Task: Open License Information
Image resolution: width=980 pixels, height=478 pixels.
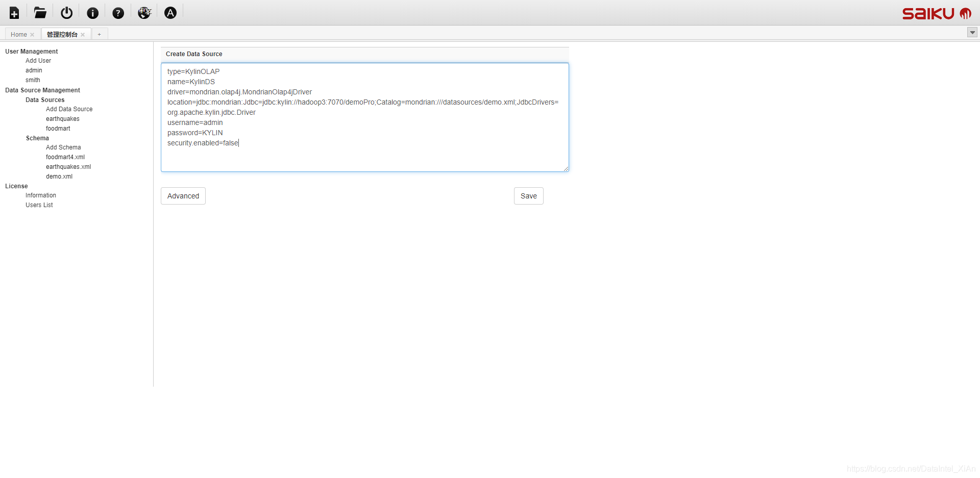Action: coord(41,195)
